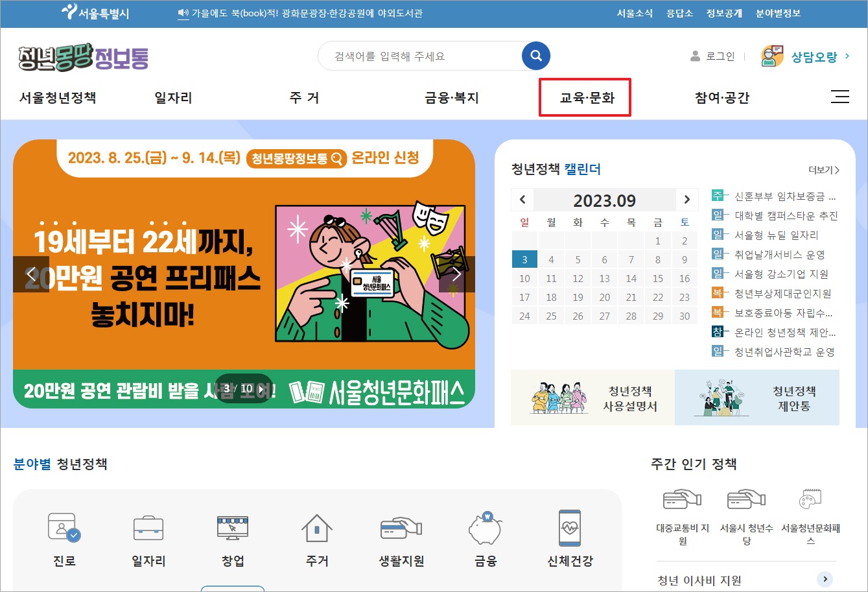This screenshot has width=868, height=592.
Task: Select 서울소식 in the top bar
Action: 634,13
